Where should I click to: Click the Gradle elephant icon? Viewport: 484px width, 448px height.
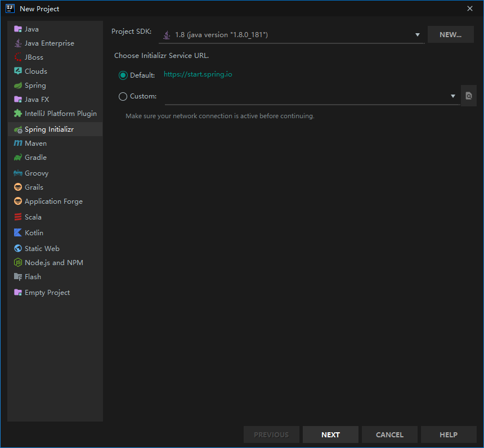pyautogui.click(x=18, y=158)
